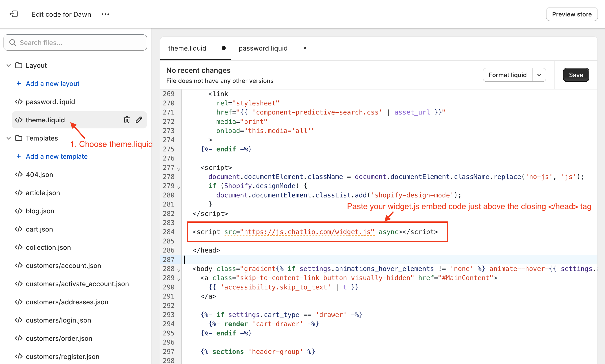Open customers/account.json file
The height and width of the screenshot is (364, 605).
point(63,266)
